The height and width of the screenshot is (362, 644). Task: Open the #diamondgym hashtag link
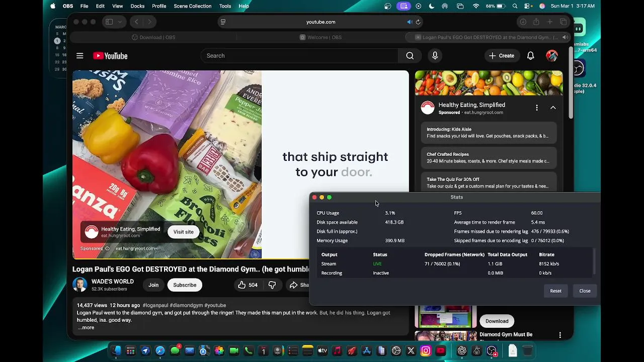click(186, 305)
